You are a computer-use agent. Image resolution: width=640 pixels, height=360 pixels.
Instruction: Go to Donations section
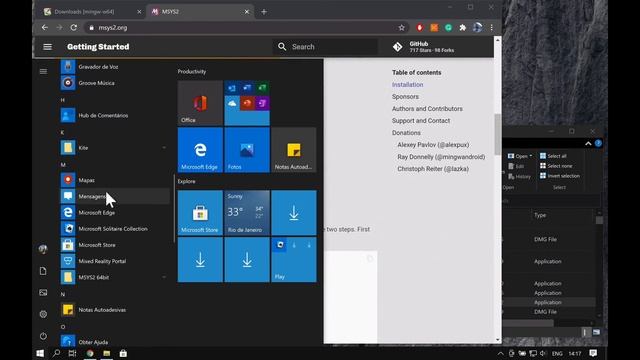[406, 133]
